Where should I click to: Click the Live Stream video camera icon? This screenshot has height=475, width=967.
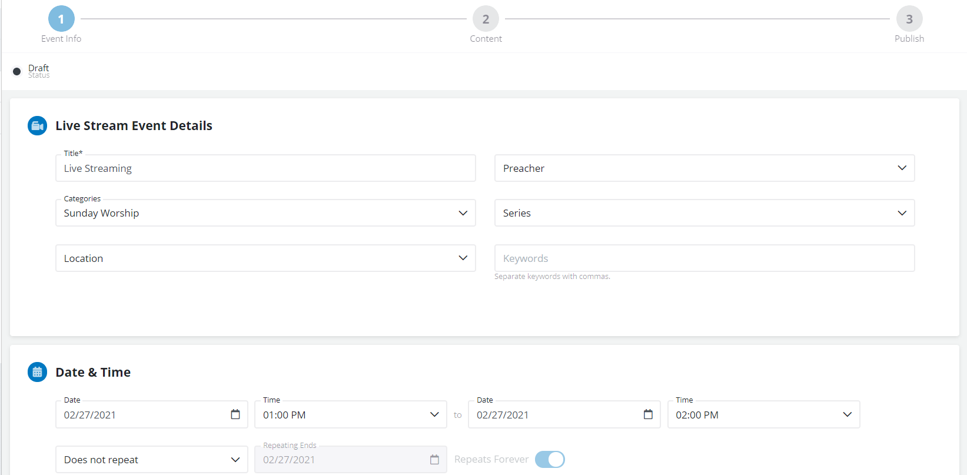(37, 126)
